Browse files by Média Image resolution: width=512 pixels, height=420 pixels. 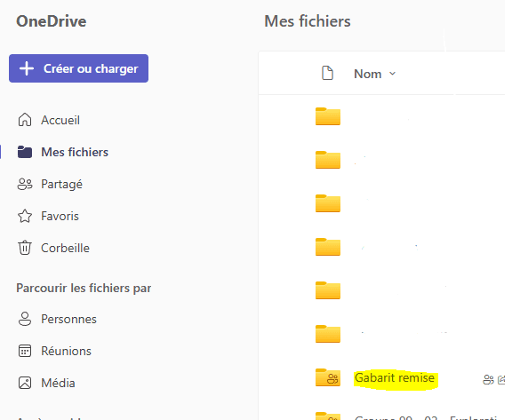[58, 383]
